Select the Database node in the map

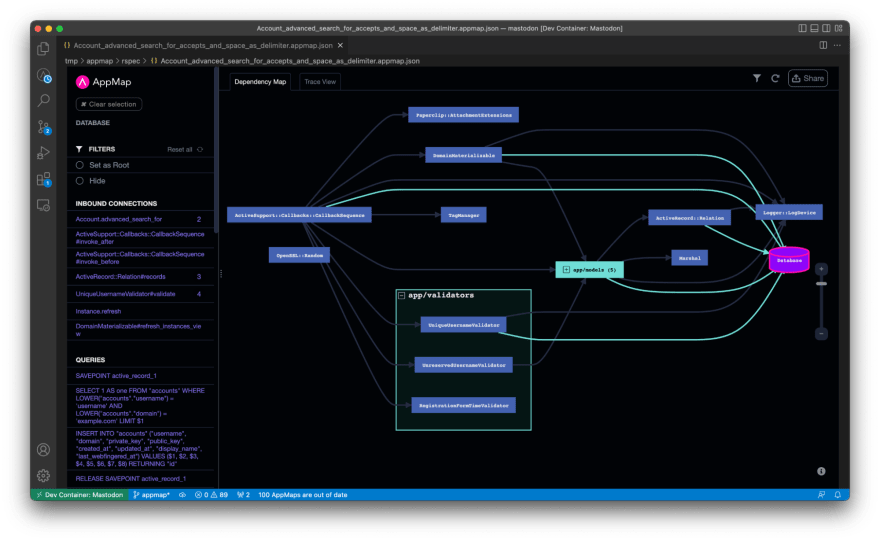tap(789, 260)
